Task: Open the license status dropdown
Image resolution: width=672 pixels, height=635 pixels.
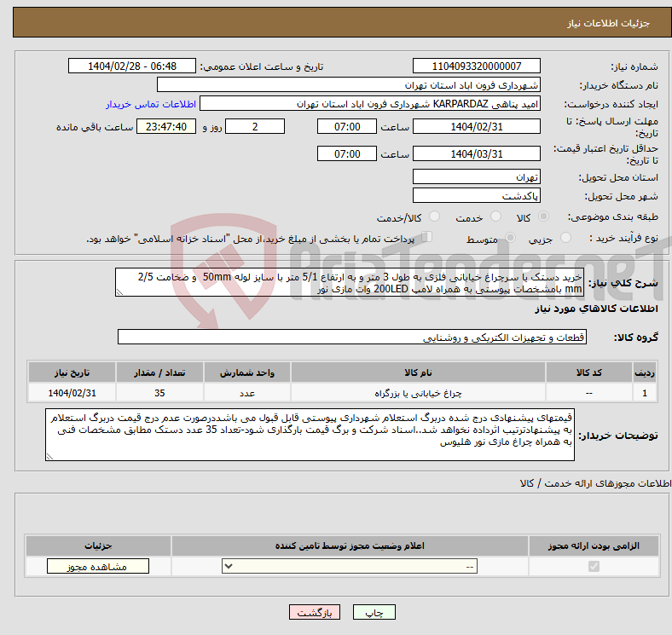Action: pos(350,567)
